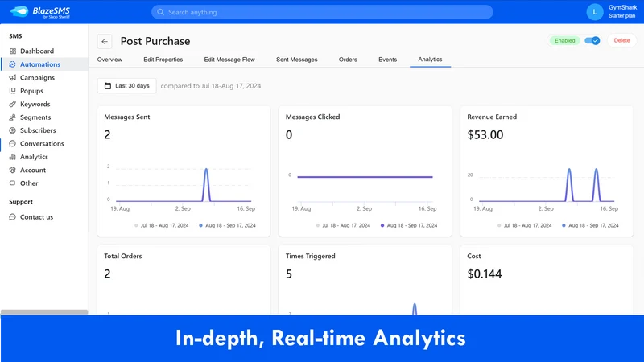Viewport: 644px width, 362px height.
Task: Delete the Post Purchase automation
Action: (x=621, y=41)
